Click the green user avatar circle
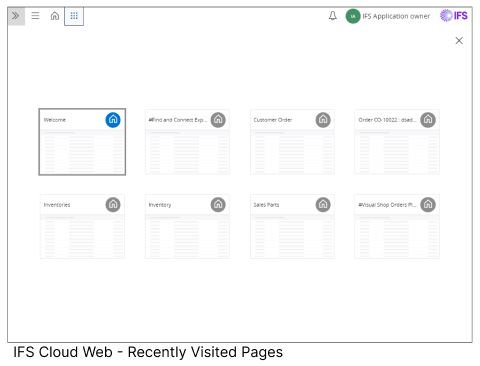This screenshot has width=480, height=366. click(x=353, y=16)
